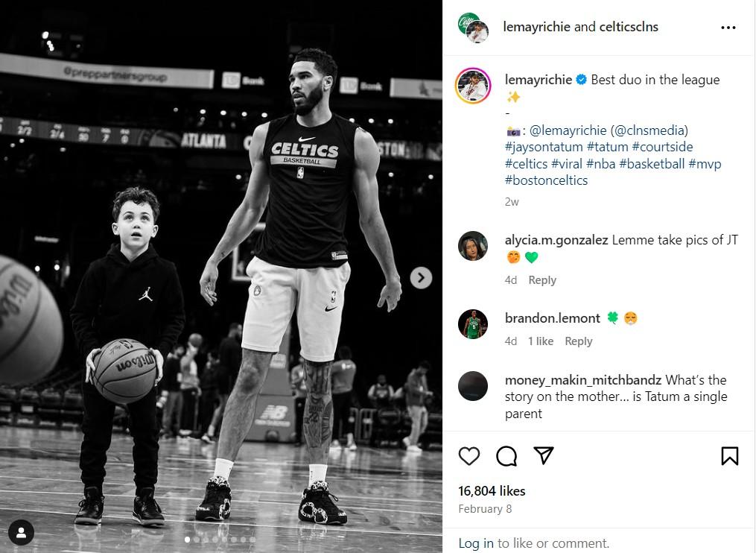Share post via paper plane icon
756x553 pixels.
(x=544, y=455)
